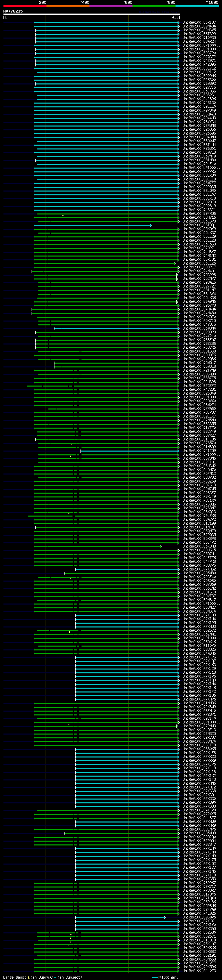222x980 pixels.
Task: Select hit UniRef100_B6T3P9
Action: tap(199, 34)
